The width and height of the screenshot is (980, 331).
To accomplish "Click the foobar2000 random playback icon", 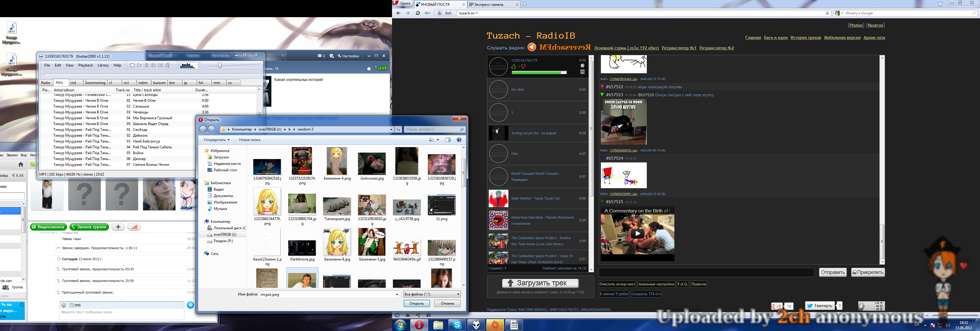I will pos(168,66).
